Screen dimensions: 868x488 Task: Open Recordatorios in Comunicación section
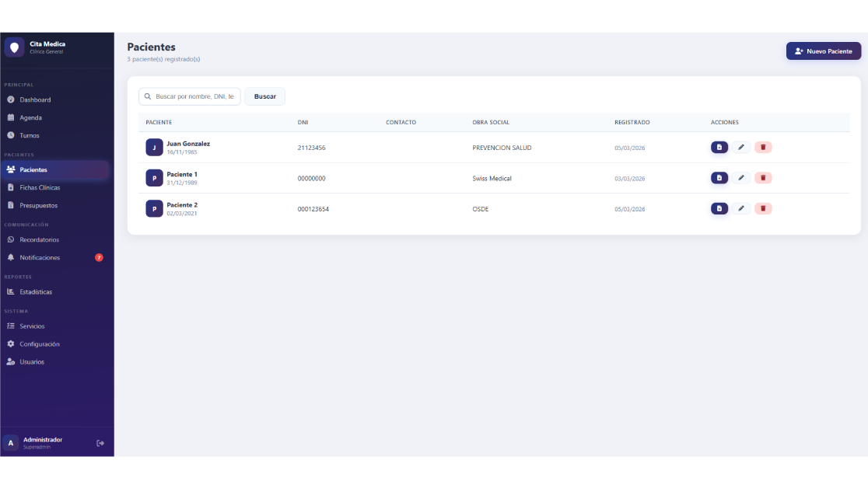(x=39, y=239)
